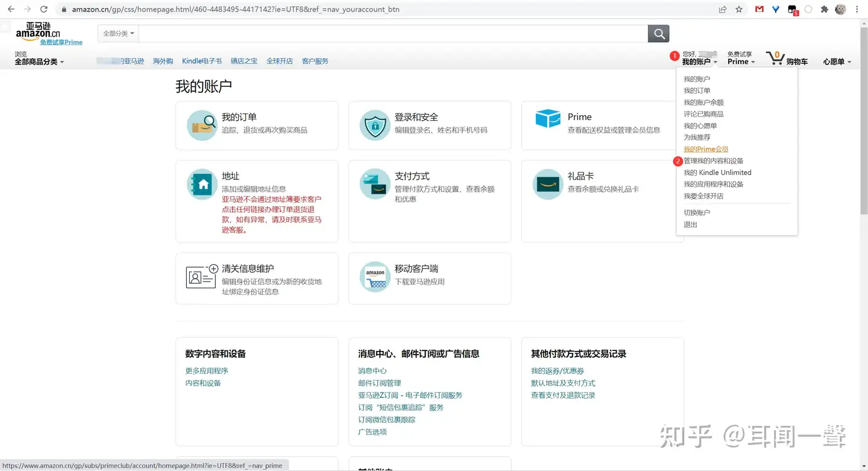Open the 客户服务 nav link

pyautogui.click(x=315, y=61)
